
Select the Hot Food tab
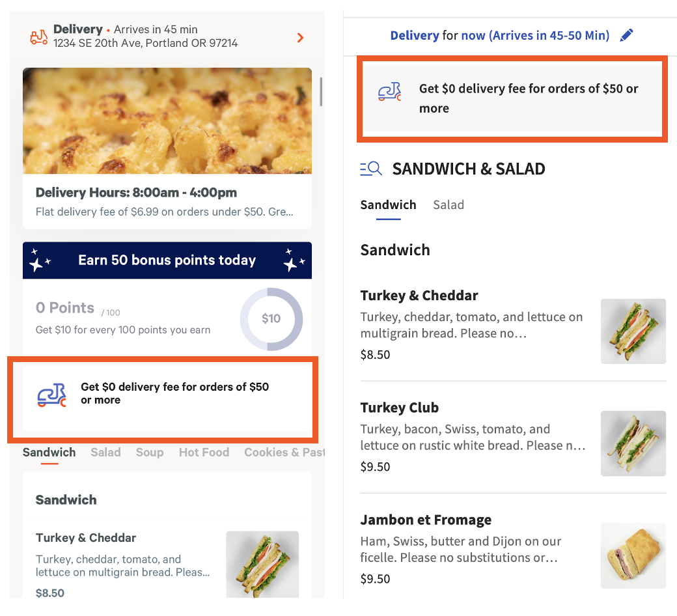point(204,452)
